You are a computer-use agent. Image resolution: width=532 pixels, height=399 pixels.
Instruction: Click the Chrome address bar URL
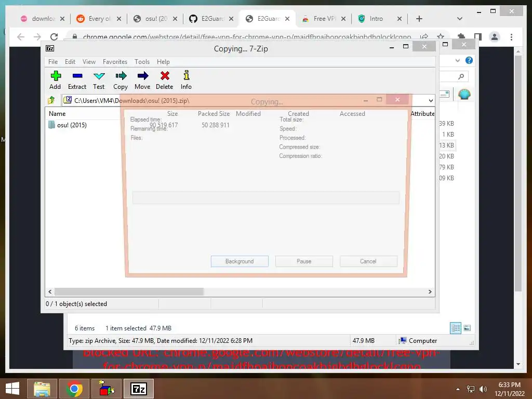click(x=247, y=36)
